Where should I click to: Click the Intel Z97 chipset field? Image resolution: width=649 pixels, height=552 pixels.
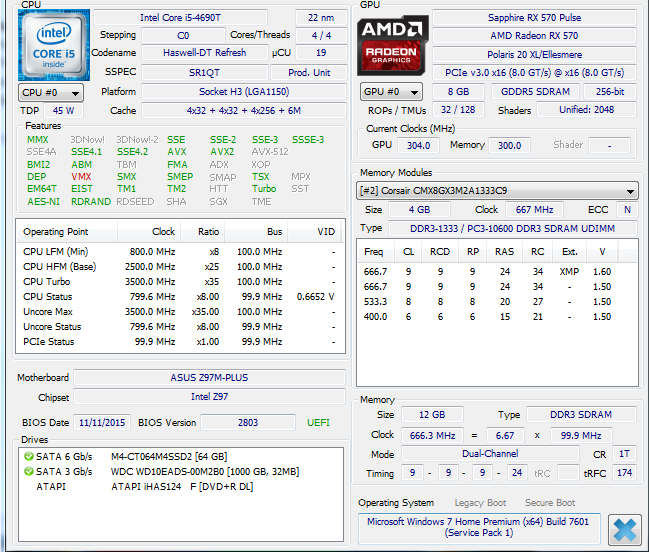[x=209, y=397]
